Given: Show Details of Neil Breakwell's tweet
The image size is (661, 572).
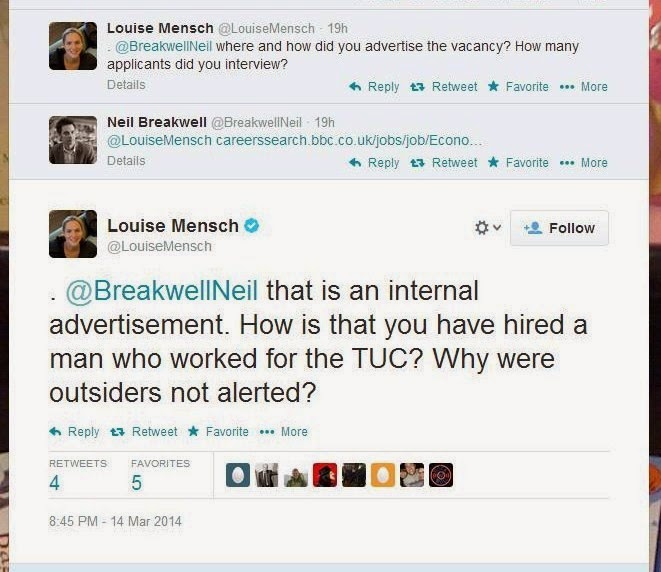Looking at the screenshot, I should (126, 160).
